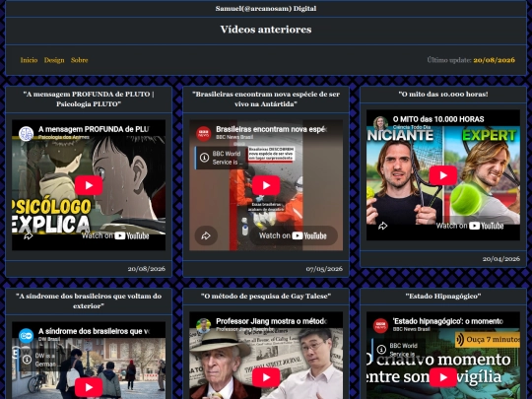
Task: Open Watch on YouTube for 10.000 horas video
Action: pyautogui.click(x=470, y=226)
